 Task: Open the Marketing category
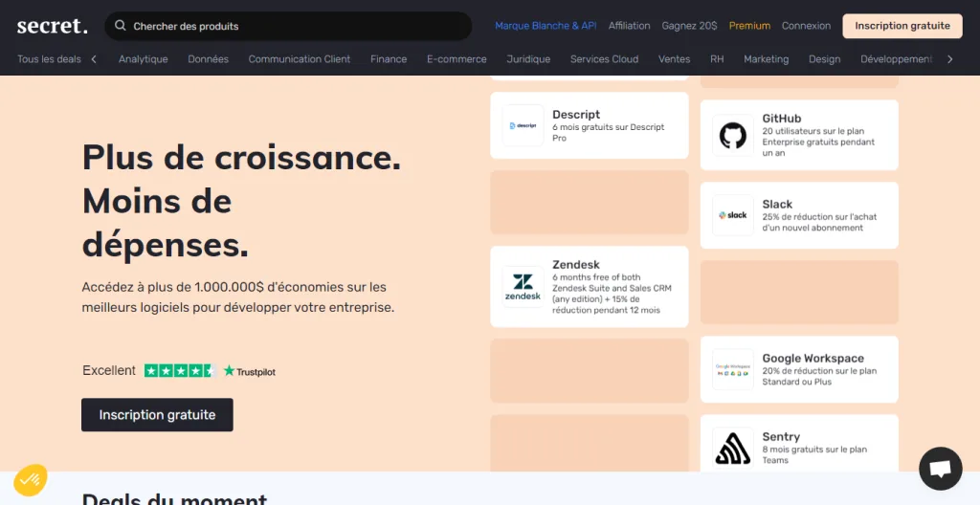click(767, 58)
